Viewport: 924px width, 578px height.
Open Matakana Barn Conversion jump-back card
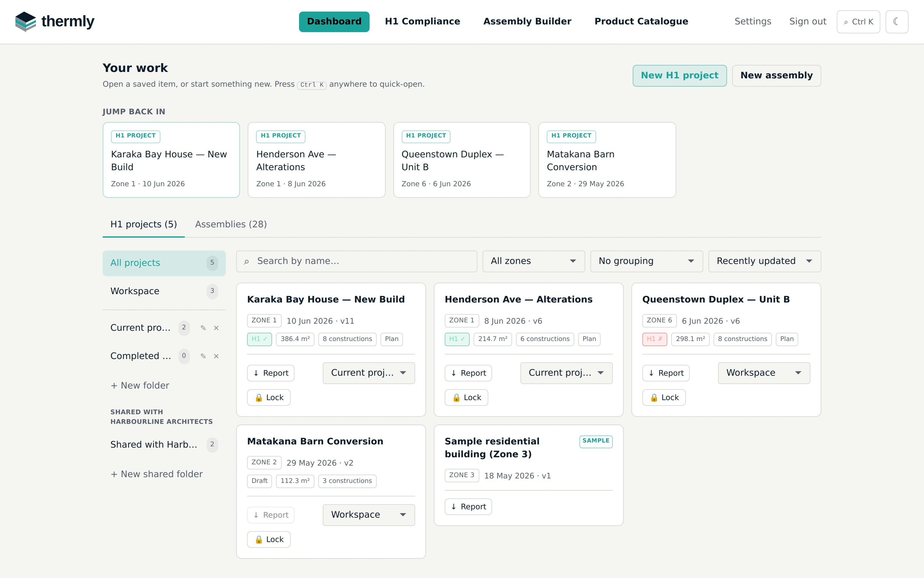(607, 160)
